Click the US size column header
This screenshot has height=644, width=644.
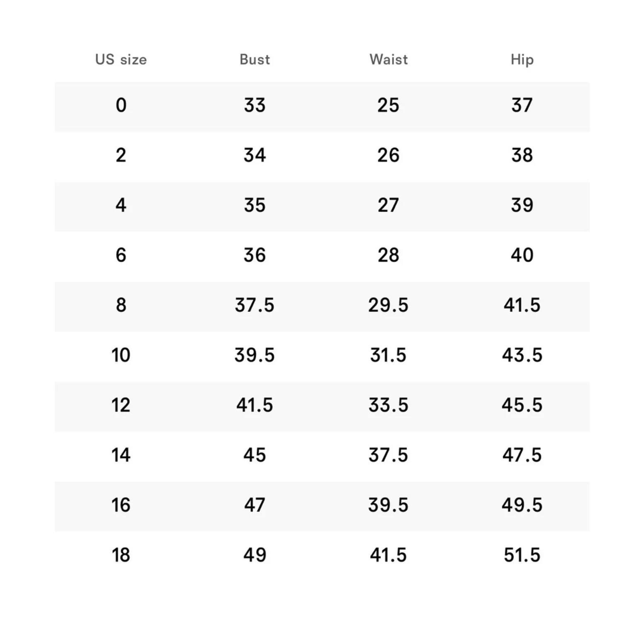point(121,60)
